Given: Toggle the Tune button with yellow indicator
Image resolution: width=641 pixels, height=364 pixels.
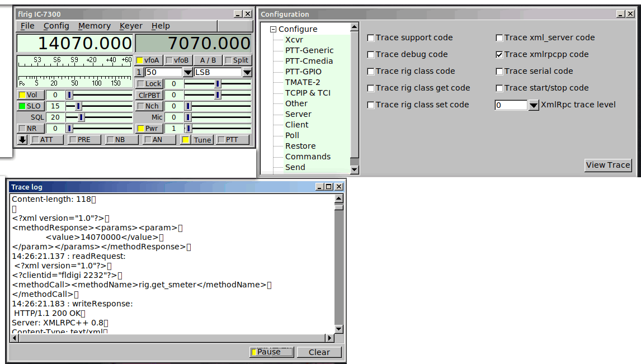Looking at the screenshot, I should click(x=197, y=140).
